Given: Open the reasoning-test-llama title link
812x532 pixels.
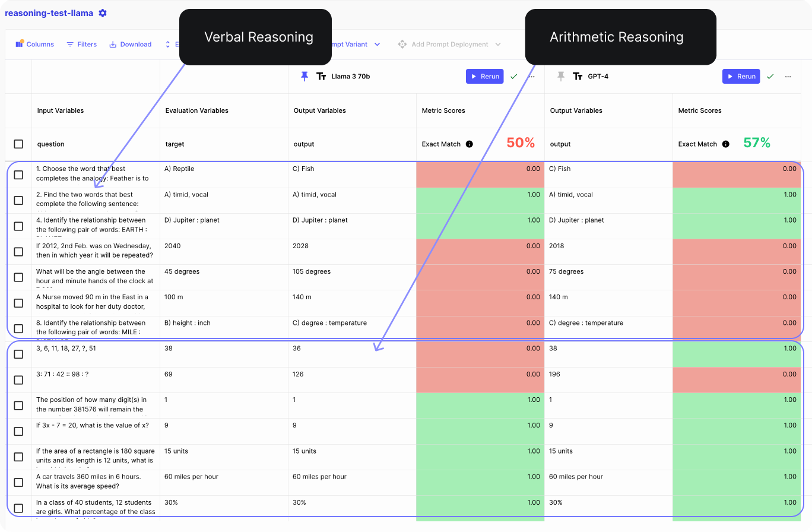Looking at the screenshot, I should coord(49,13).
